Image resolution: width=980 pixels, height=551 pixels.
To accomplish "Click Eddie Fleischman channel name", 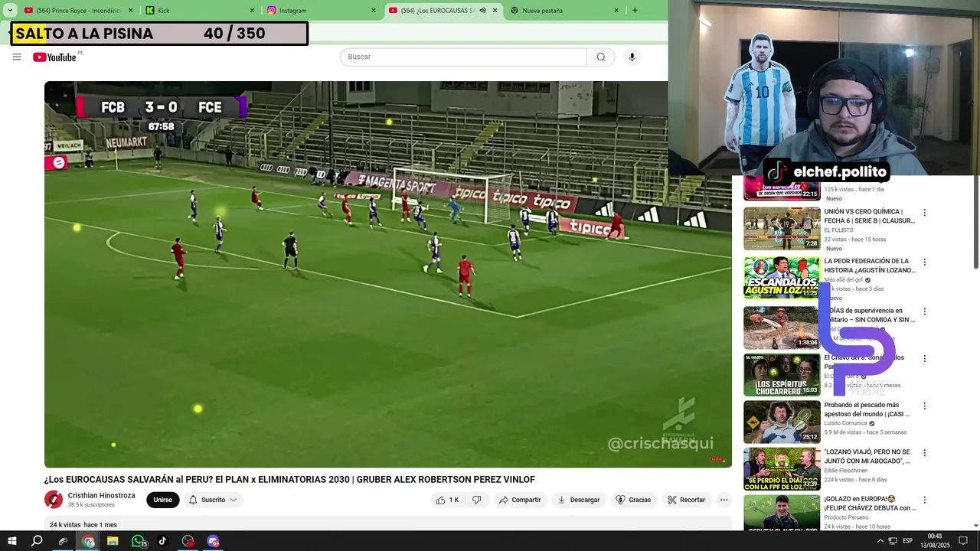I will [846, 471].
